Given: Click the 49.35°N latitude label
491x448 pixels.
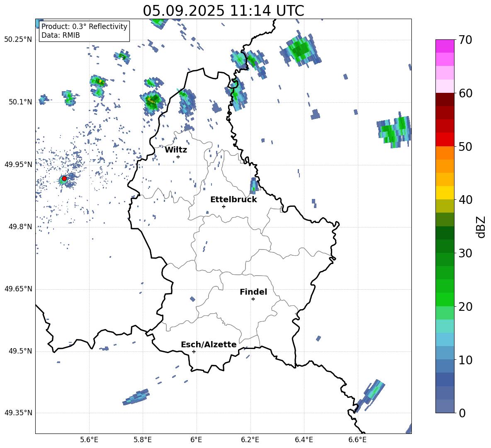Looking at the screenshot, I should point(18,413).
